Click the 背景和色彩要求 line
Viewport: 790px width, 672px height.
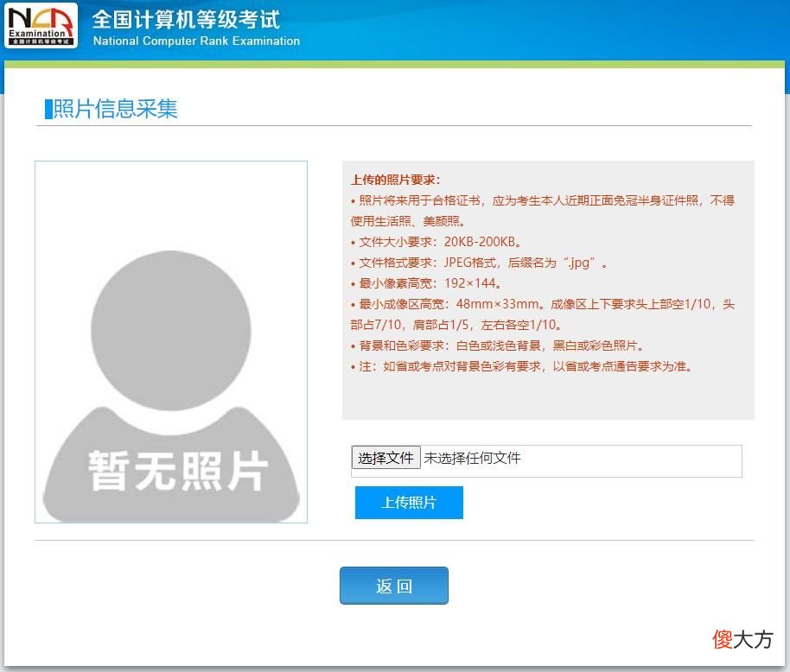497,346
